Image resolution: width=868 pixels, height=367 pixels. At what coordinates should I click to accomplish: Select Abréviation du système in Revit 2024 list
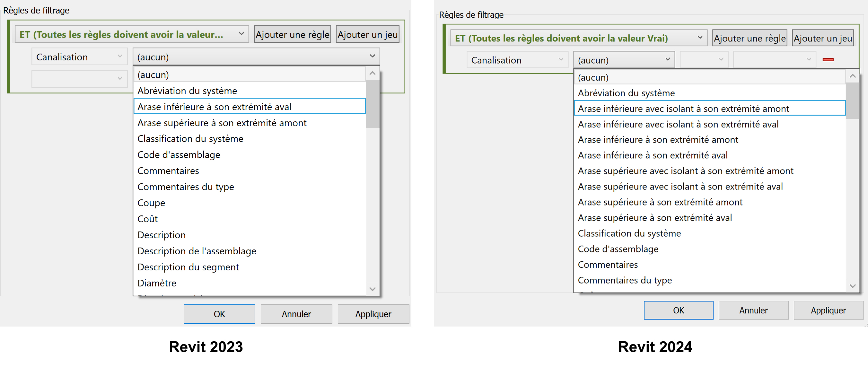tap(626, 93)
